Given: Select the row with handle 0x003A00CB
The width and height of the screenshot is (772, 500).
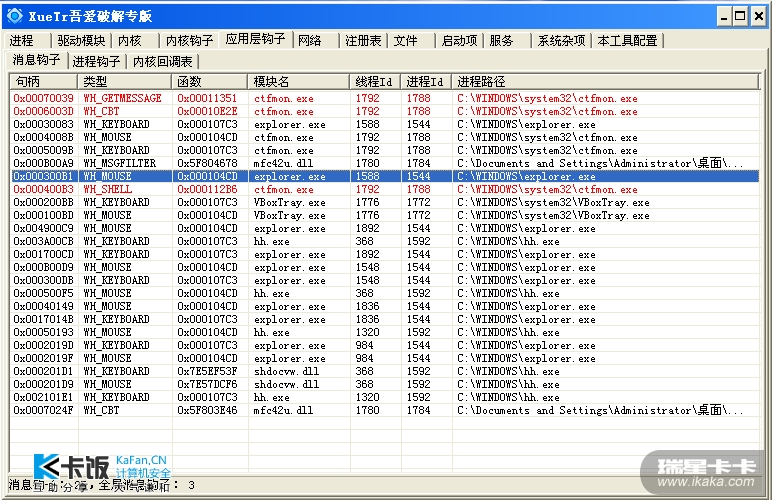Looking at the screenshot, I should (x=384, y=241).
